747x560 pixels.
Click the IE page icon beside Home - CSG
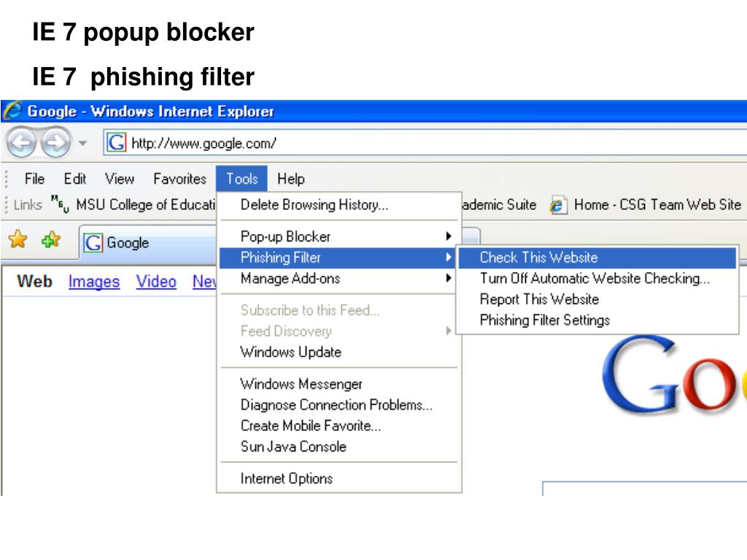point(558,205)
